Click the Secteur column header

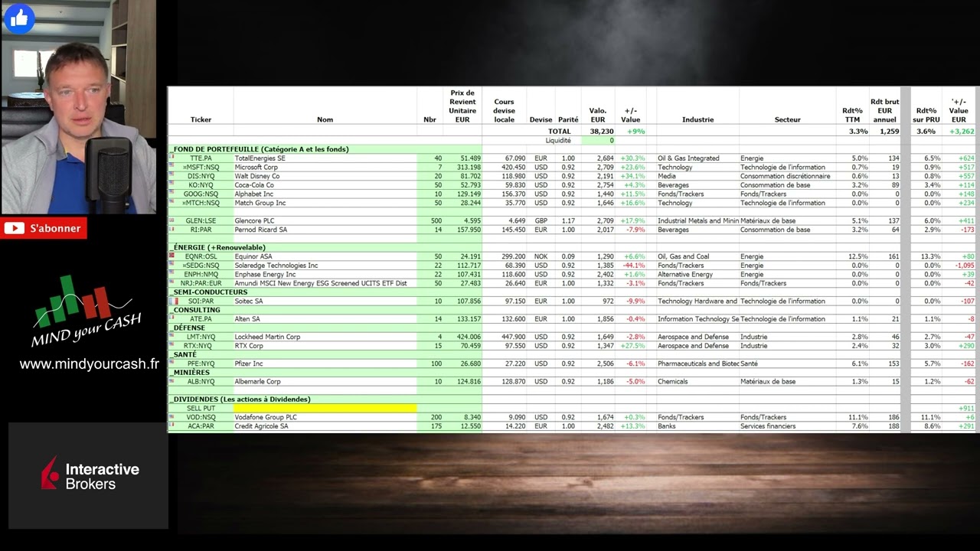(x=787, y=119)
